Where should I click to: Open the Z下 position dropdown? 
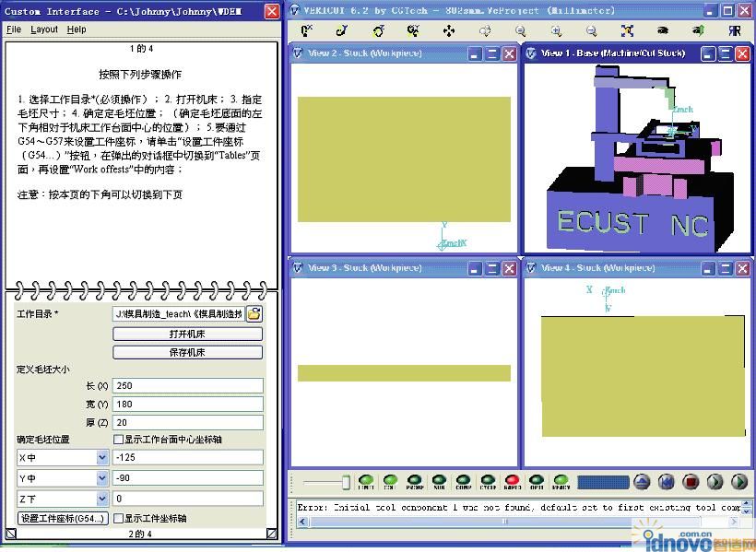click(x=102, y=499)
